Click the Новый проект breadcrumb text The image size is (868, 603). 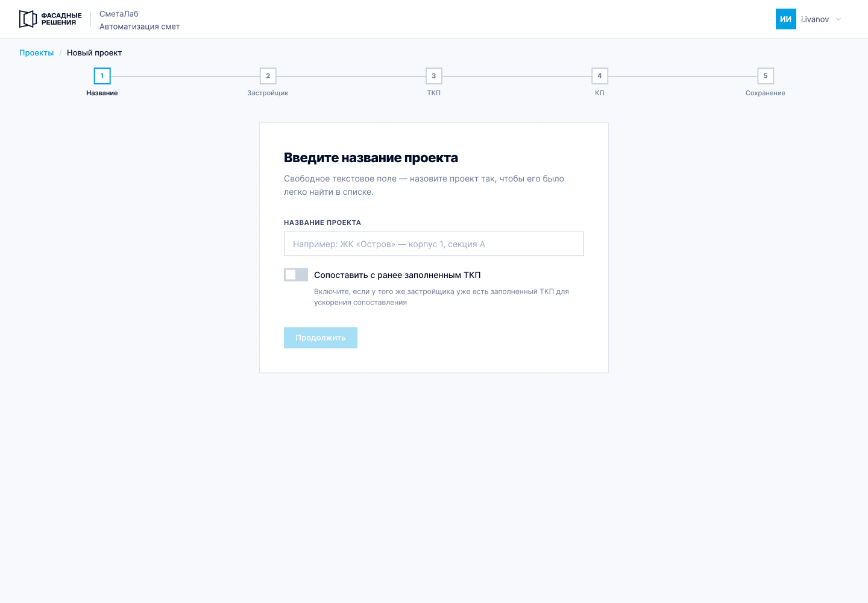pos(95,53)
